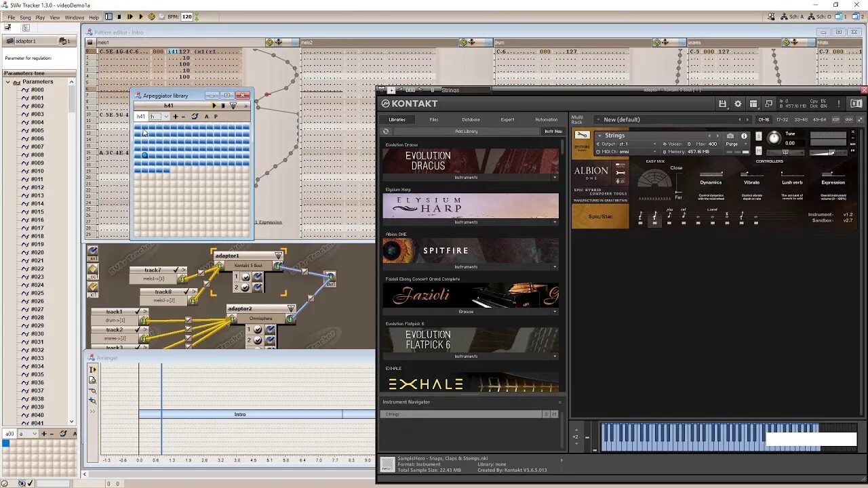Click the Browse button under Fazioli library
The width and height of the screenshot is (868, 488).
click(x=466, y=312)
